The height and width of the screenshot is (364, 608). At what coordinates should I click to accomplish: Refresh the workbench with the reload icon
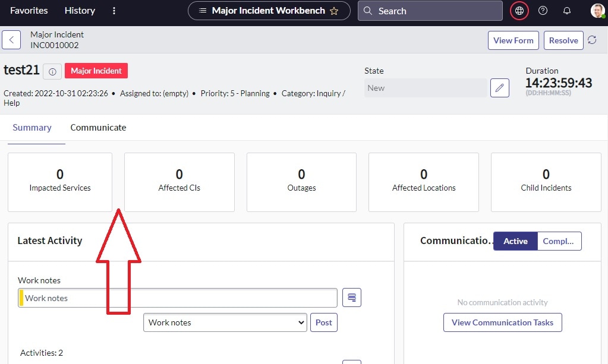coord(592,40)
